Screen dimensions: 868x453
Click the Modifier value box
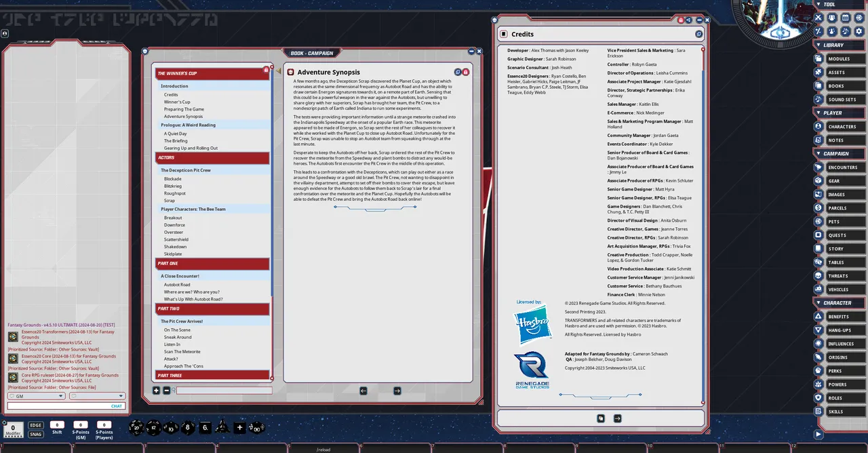coord(13,429)
